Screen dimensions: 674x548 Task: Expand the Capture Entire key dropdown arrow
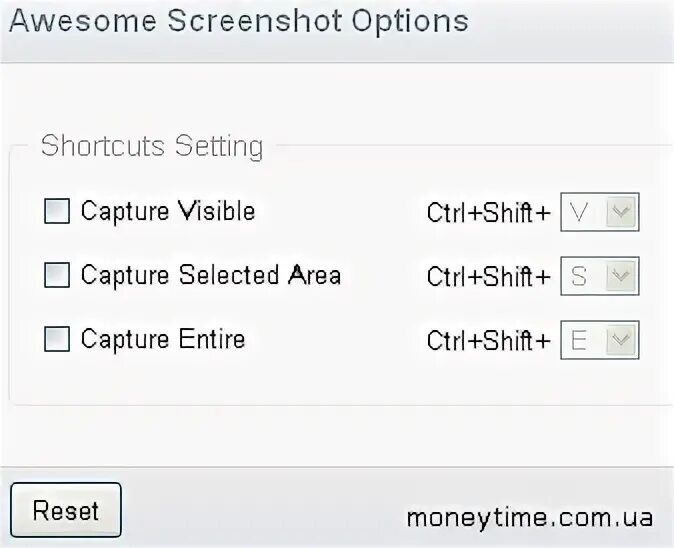(x=621, y=341)
